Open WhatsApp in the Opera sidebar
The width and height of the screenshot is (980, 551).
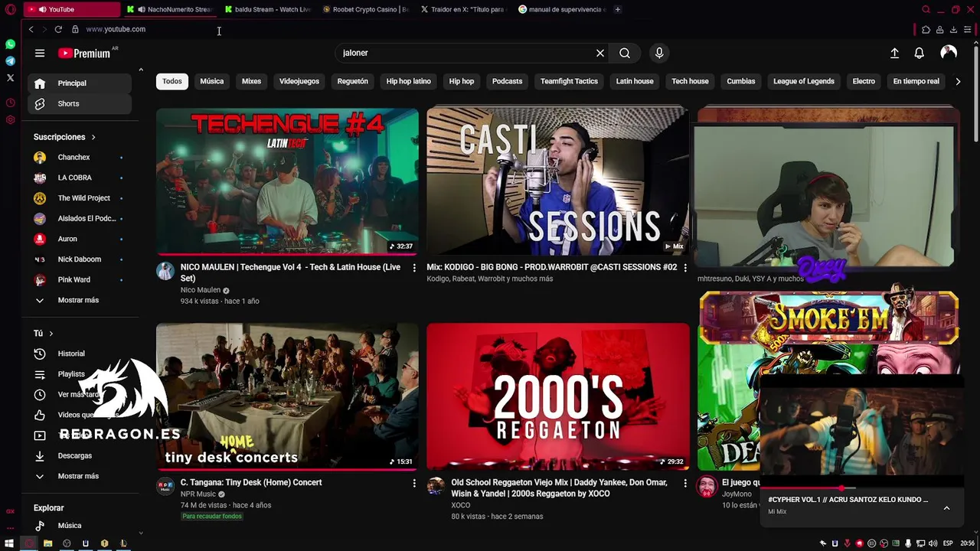coord(10,44)
